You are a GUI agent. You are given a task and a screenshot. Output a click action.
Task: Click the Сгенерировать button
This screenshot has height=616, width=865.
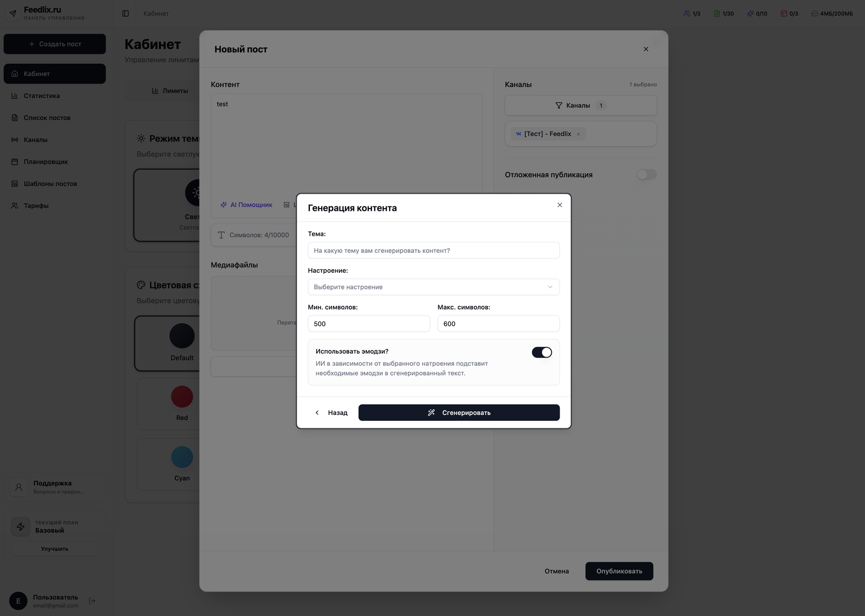[458, 413]
